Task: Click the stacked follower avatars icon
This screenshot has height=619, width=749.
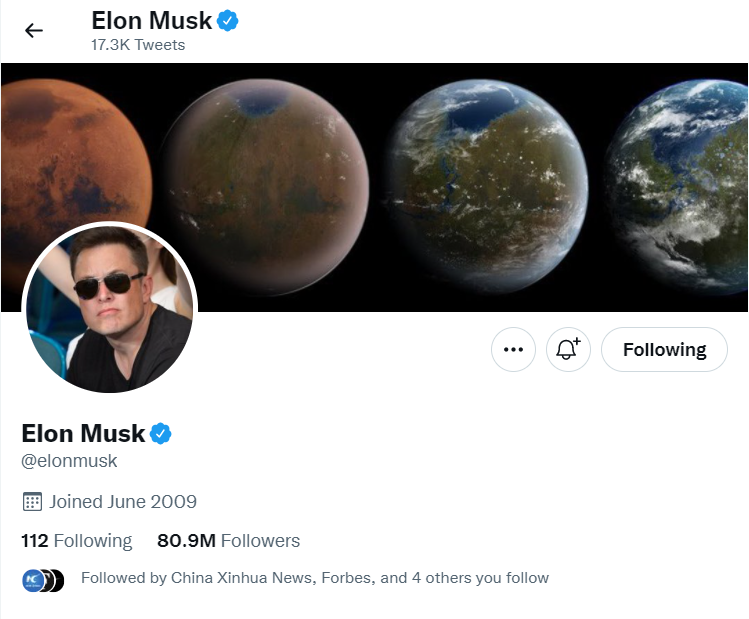Action: 43,579
